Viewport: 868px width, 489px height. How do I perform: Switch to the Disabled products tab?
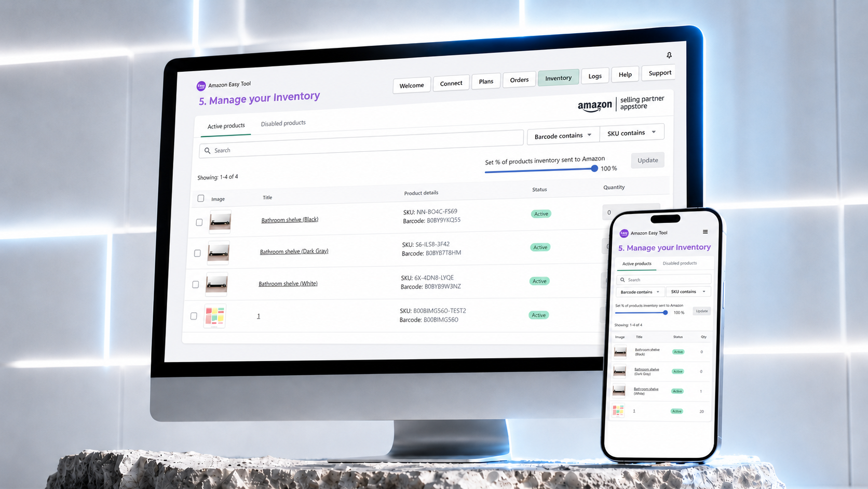(x=283, y=123)
